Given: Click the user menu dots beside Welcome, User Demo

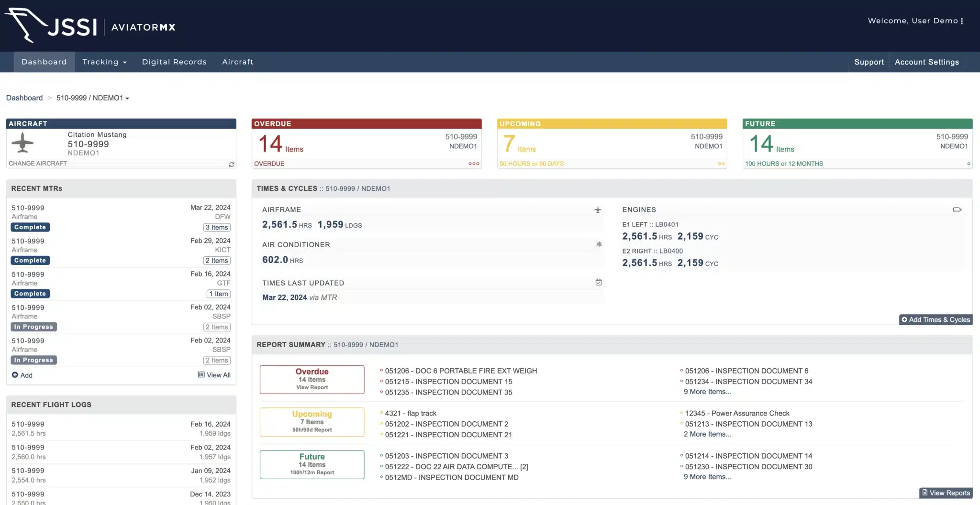Looking at the screenshot, I should click(x=962, y=21).
